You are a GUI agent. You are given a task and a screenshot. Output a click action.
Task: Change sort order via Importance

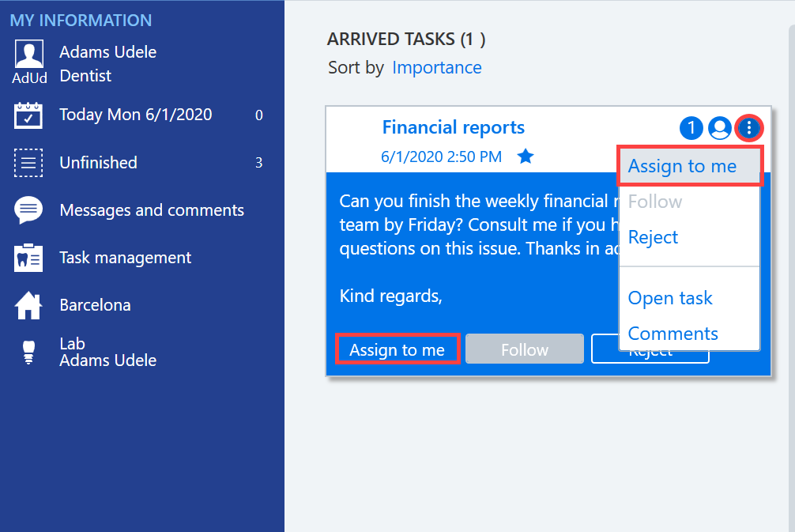[x=436, y=67]
